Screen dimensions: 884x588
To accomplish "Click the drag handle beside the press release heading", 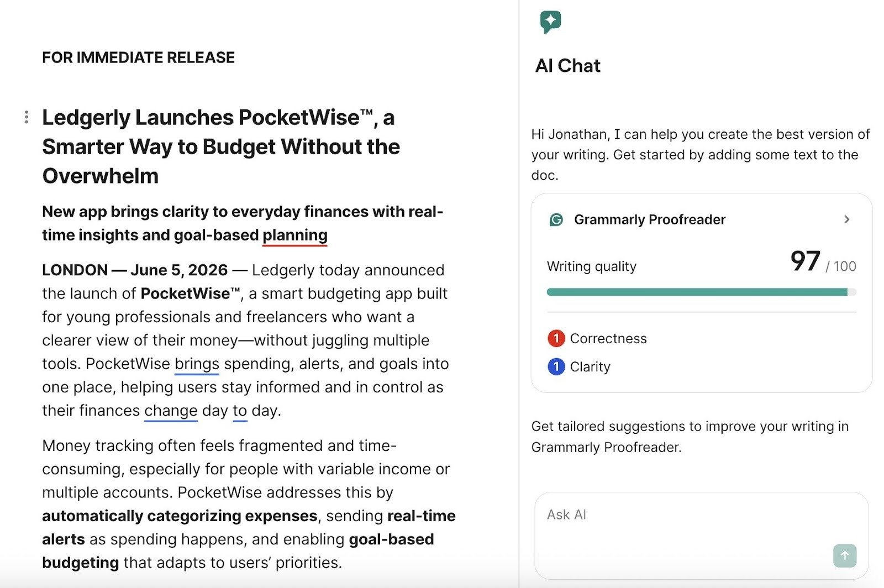I will pos(26,117).
